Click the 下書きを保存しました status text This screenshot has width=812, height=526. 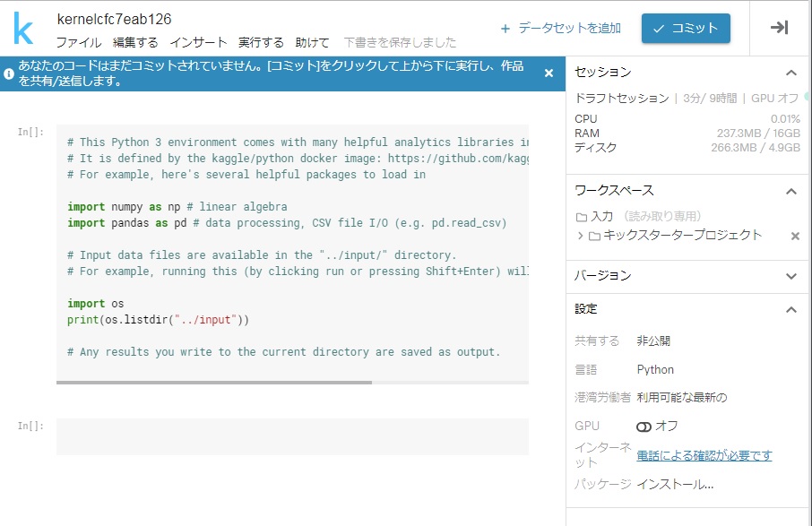pyautogui.click(x=400, y=42)
